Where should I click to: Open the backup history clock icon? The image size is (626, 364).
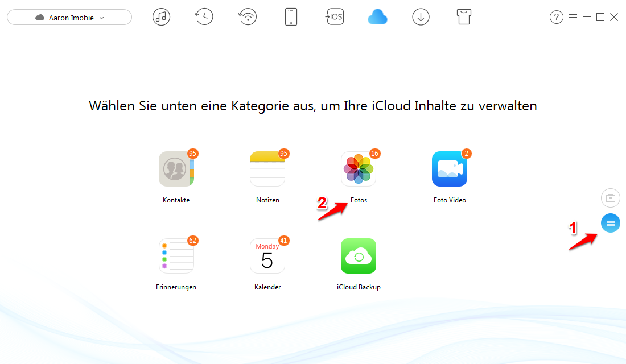(204, 17)
